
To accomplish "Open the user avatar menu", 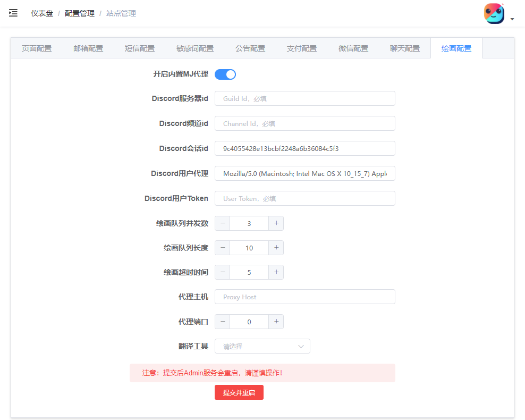I will click(494, 13).
